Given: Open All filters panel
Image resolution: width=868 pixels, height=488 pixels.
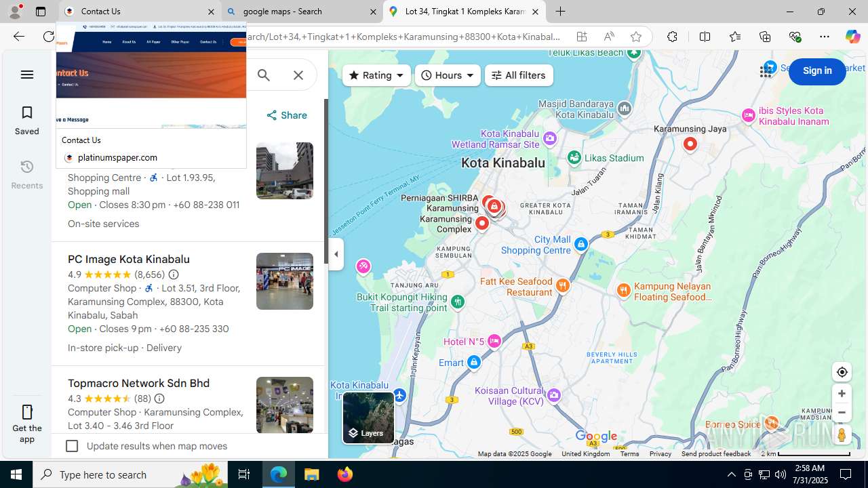Looking at the screenshot, I should [x=519, y=75].
